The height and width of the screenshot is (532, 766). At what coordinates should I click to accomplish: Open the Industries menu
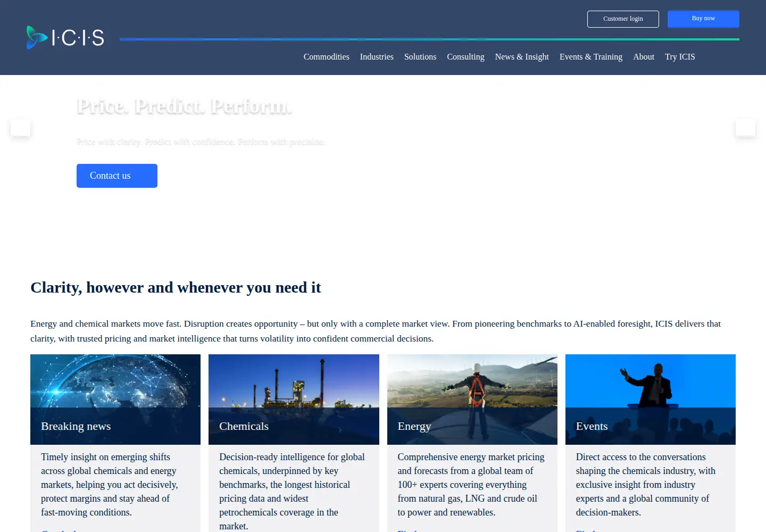(377, 57)
